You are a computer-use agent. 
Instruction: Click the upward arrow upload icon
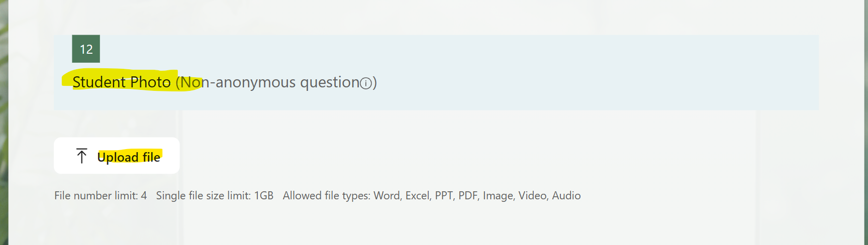81,156
